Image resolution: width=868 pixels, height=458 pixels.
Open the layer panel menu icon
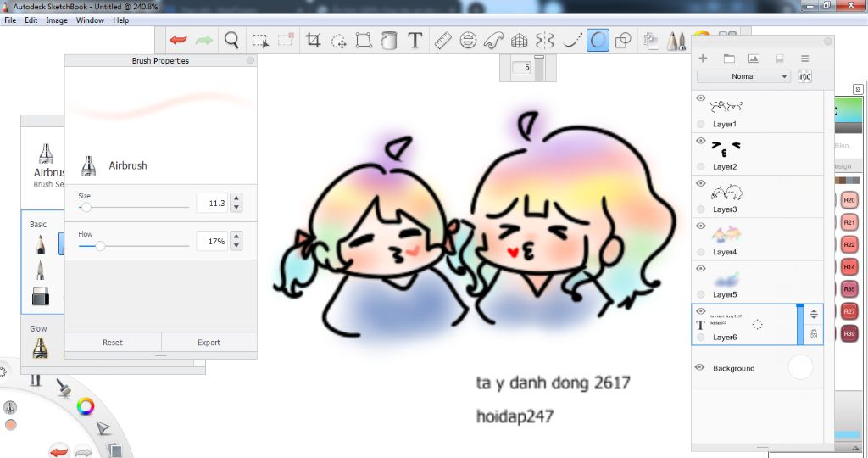tap(805, 59)
